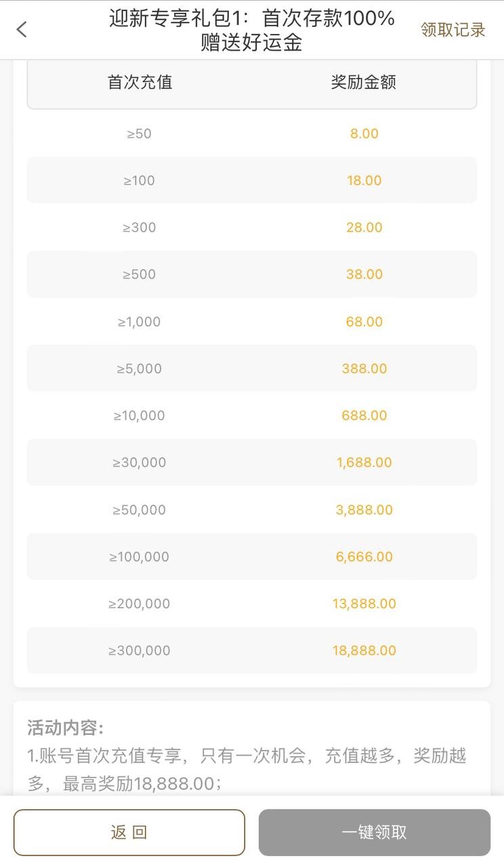This screenshot has width=504, height=867.
Task: Click the 3,888.00 reward amount
Action: pos(364,509)
